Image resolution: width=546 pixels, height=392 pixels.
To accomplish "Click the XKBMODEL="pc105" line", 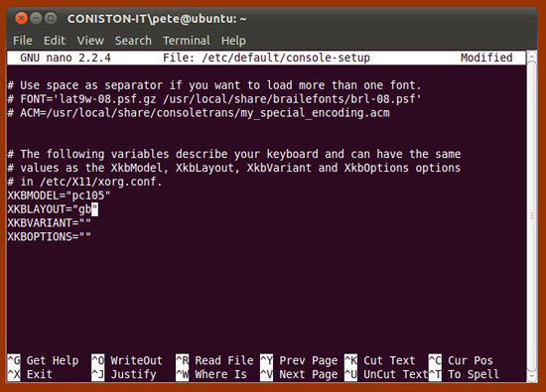I will [59, 196].
